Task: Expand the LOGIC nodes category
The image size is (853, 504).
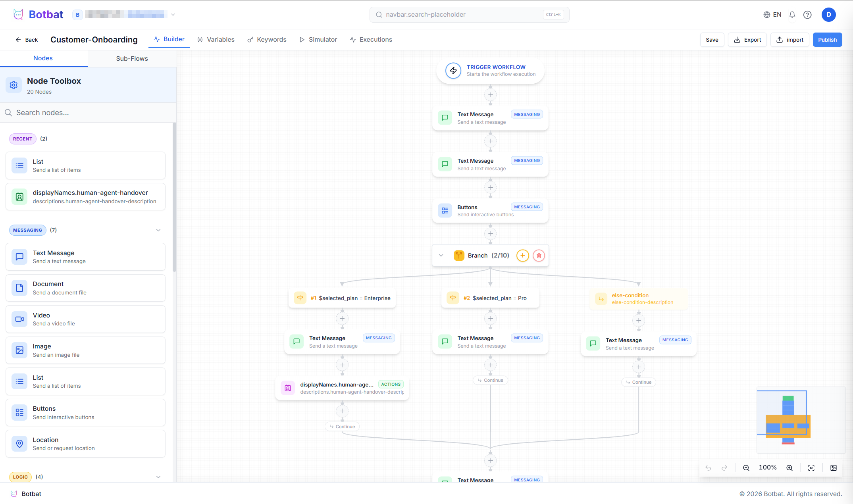Action: [158, 477]
